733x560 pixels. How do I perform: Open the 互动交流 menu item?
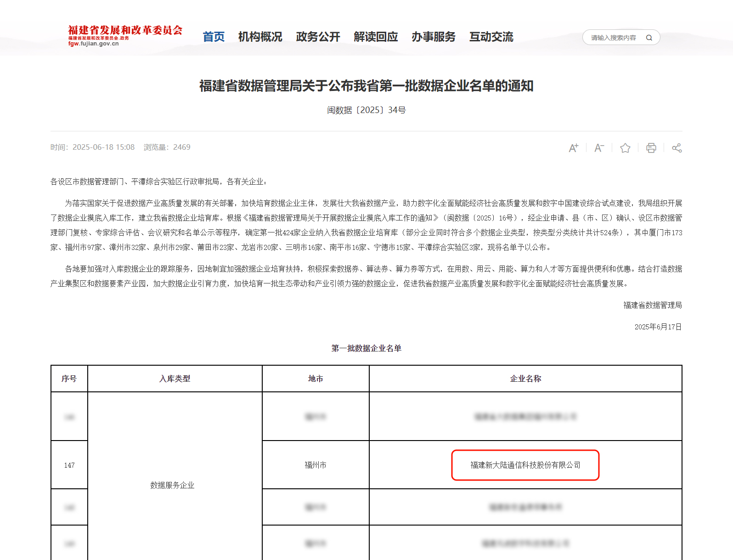point(491,37)
